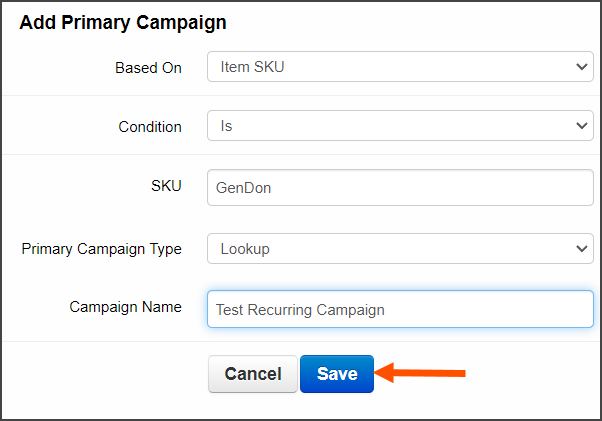Screen dimensions: 602x421
Task: Click the chevron arrow of Condition dropdown
Action: point(582,126)
